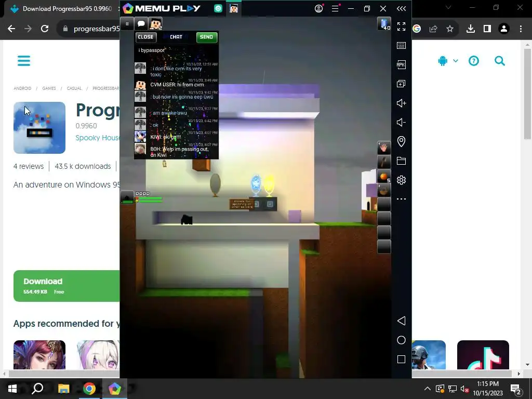This screenshot has height=399, width=532.
Task: Open the shared folder icon in MEmu sidebar
Action: (401, 161)
